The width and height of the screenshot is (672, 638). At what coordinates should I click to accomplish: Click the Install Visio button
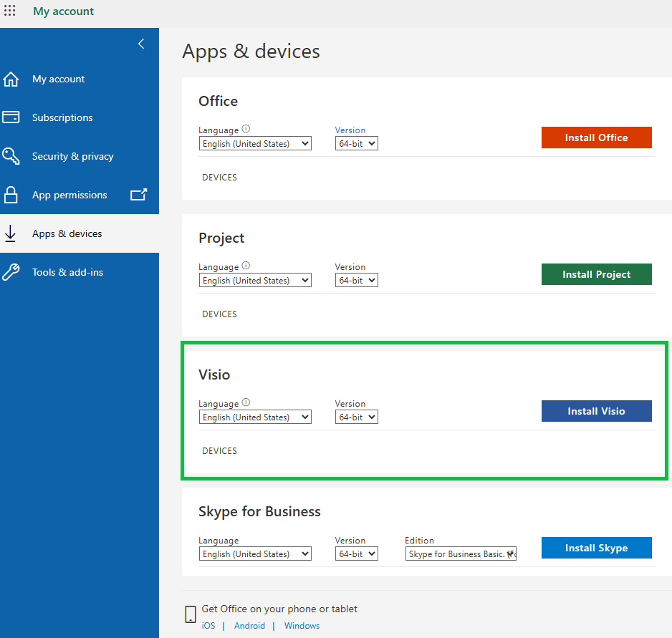coord(596,411)
